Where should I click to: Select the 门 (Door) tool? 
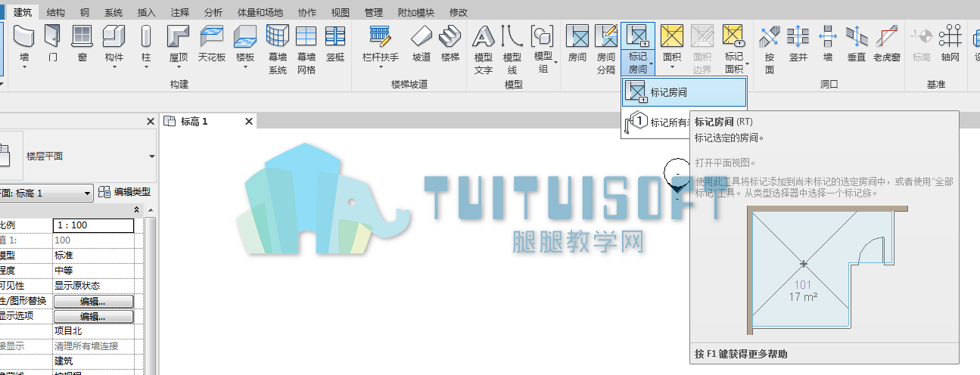(x=52, y=43)
